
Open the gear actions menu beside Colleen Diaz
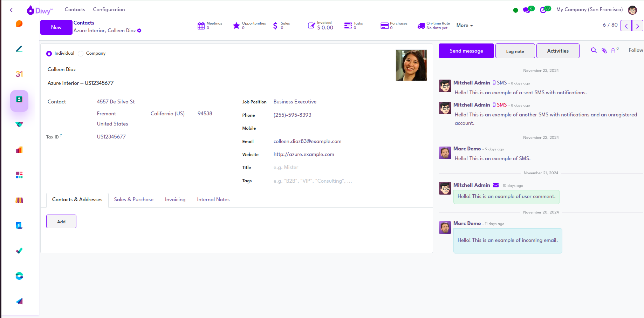(x=139, y=31)
